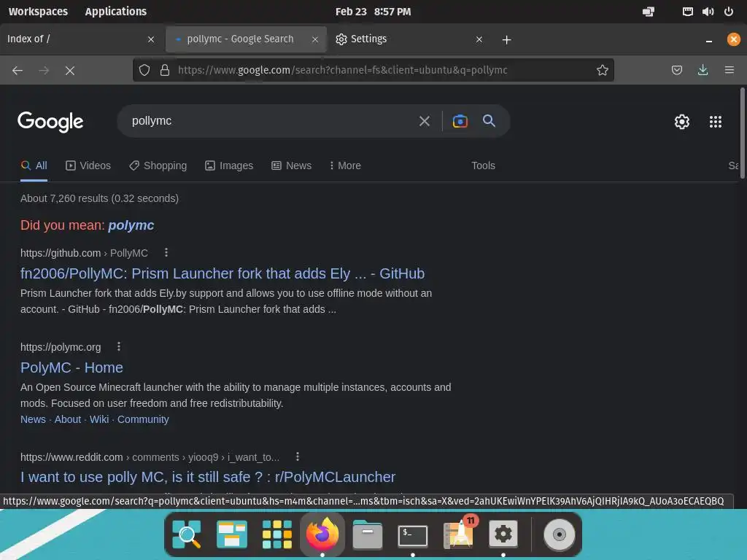
Task: Save page to Pocket
Action: coord(676,71)
